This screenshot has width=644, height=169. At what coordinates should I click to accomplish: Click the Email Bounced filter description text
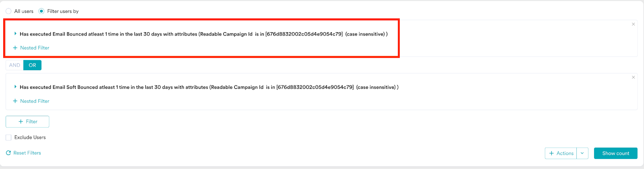203,34
